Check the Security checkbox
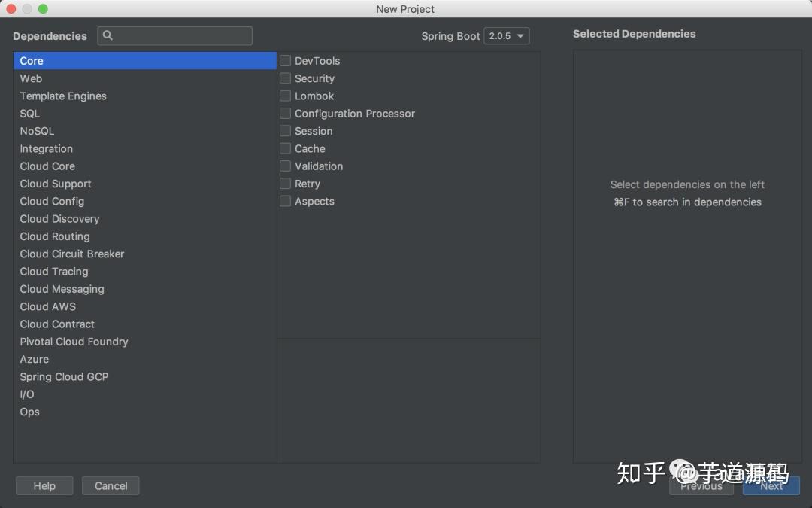The width and height of the screenshot is (812, 508). click(x=285, y=78)
